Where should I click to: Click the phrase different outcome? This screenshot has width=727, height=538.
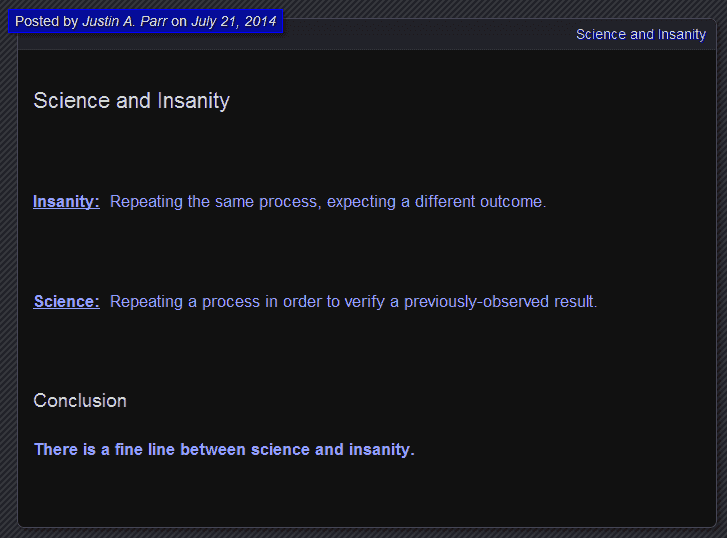pos(480,202)
